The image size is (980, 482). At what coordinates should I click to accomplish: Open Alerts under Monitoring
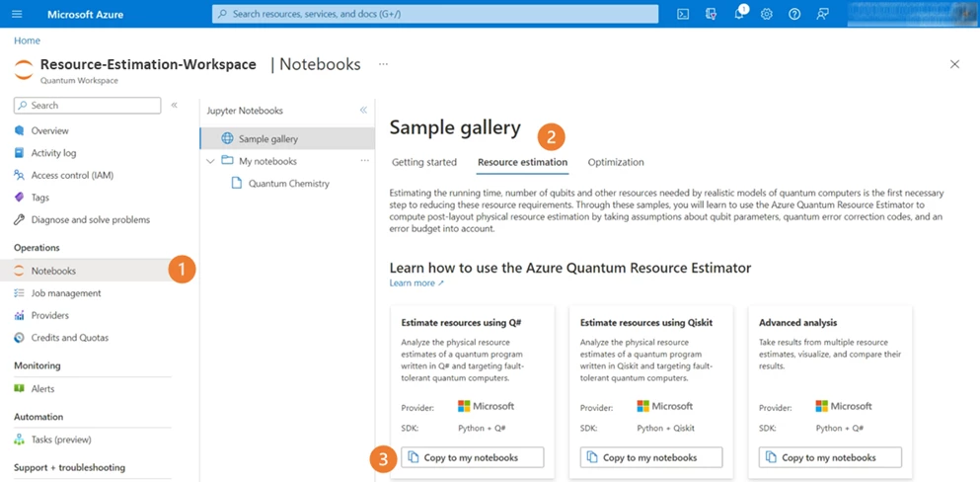click(43, 389)
